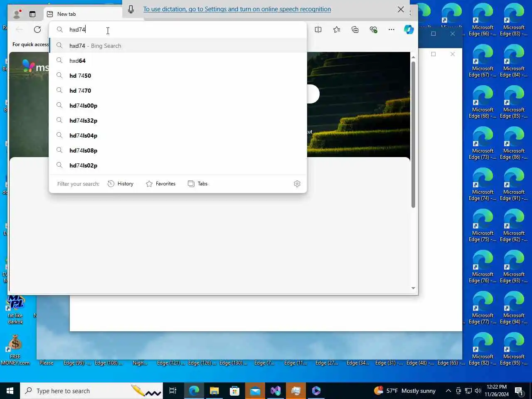The width and height of the screenshot is (532, 399).
Task: Filter the search by History
Action: pyautogui.click(x=121, y=184)
